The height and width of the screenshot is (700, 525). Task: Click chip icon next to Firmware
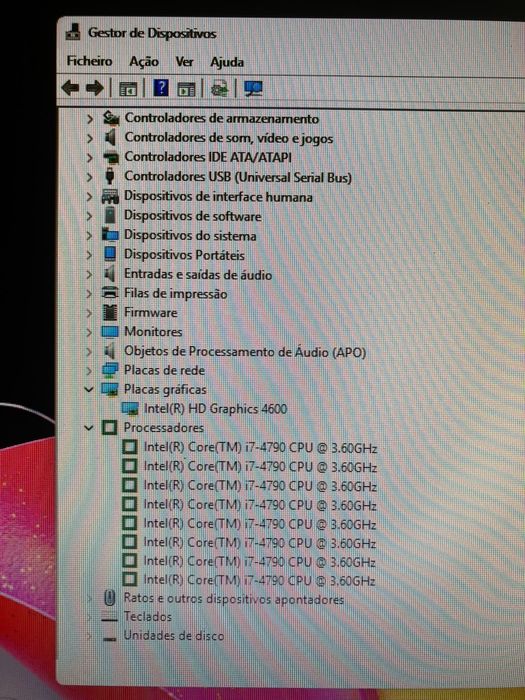point(110,312)
